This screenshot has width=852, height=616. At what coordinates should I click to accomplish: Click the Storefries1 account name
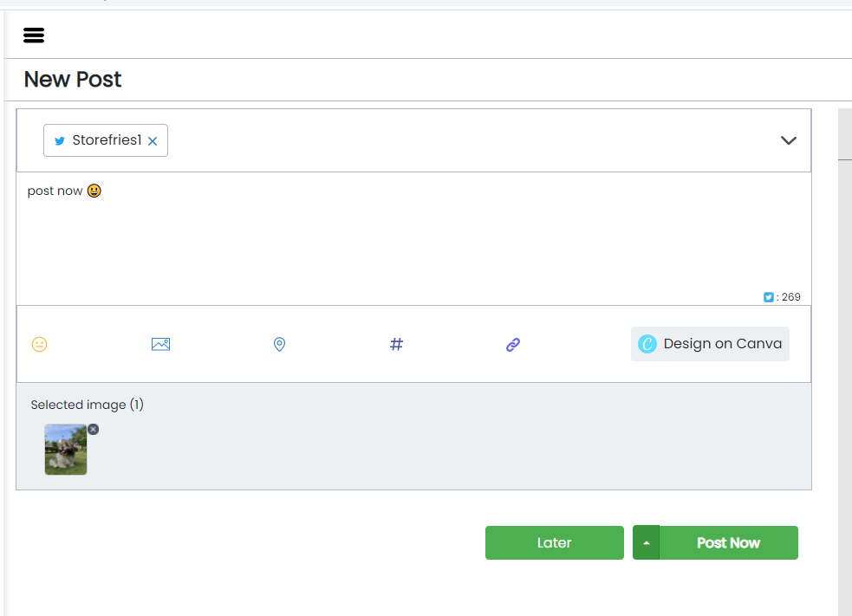tap(107, 140)
